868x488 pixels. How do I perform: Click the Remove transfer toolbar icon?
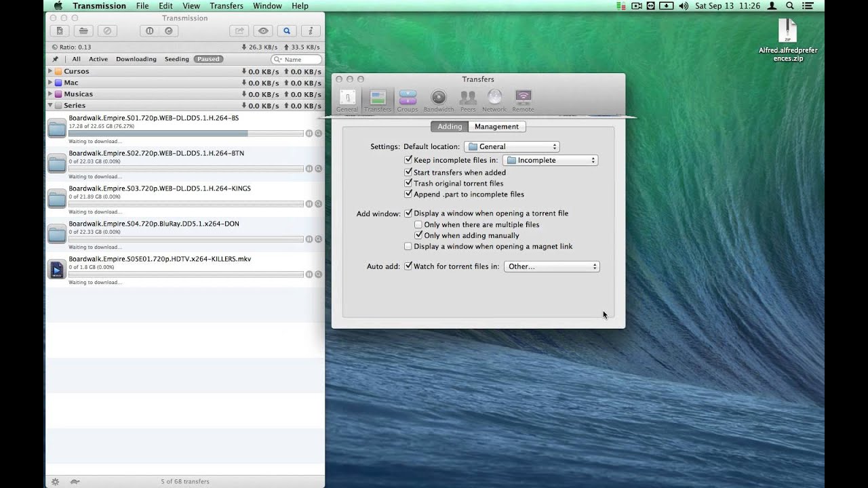[107, 30]
